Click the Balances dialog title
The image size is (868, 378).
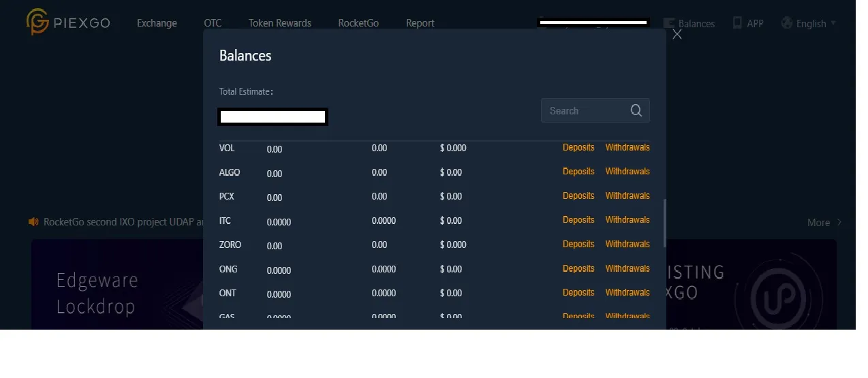click(245, 56)
